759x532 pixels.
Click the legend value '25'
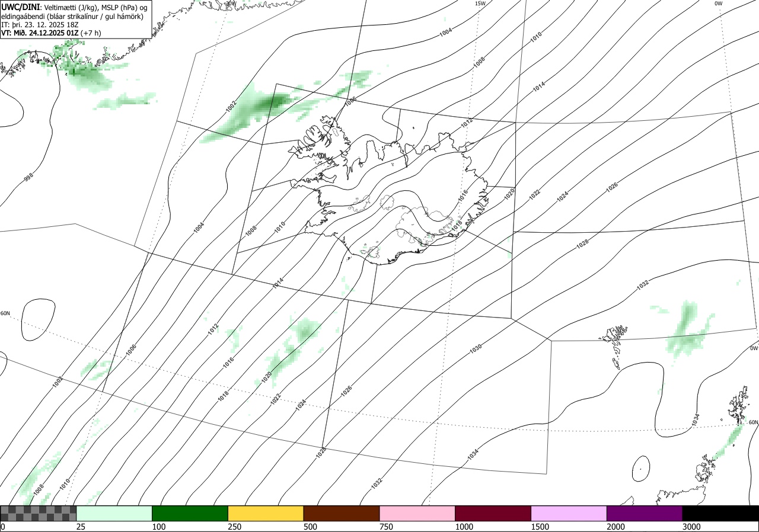click(81, 527)
